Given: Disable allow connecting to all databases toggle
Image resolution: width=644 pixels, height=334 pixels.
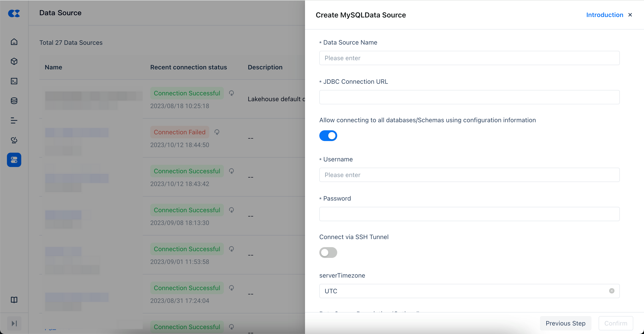Looking at the screenshot, I should click(328, 136).
